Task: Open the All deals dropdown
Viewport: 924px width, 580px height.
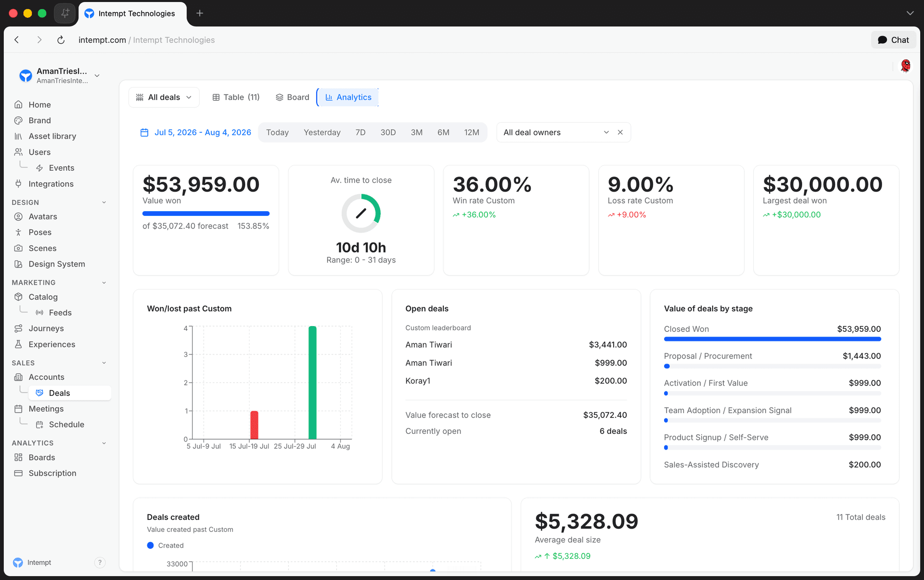Action: pyautogui.click(x=164, y=97)
